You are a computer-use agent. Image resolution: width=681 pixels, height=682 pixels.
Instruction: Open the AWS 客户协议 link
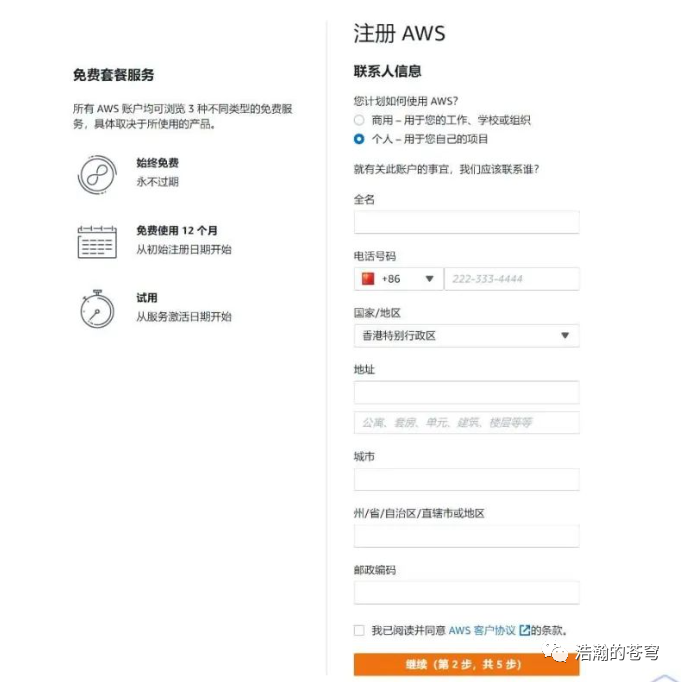tap(482, 630)
